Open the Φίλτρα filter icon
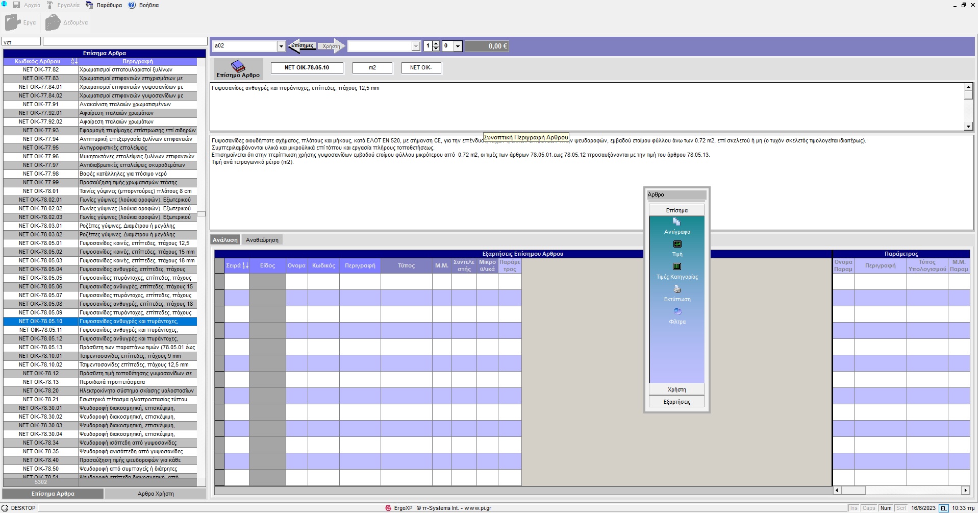This screenshot has height=513, width=980. pyautogui.click(x=677, y=311)
